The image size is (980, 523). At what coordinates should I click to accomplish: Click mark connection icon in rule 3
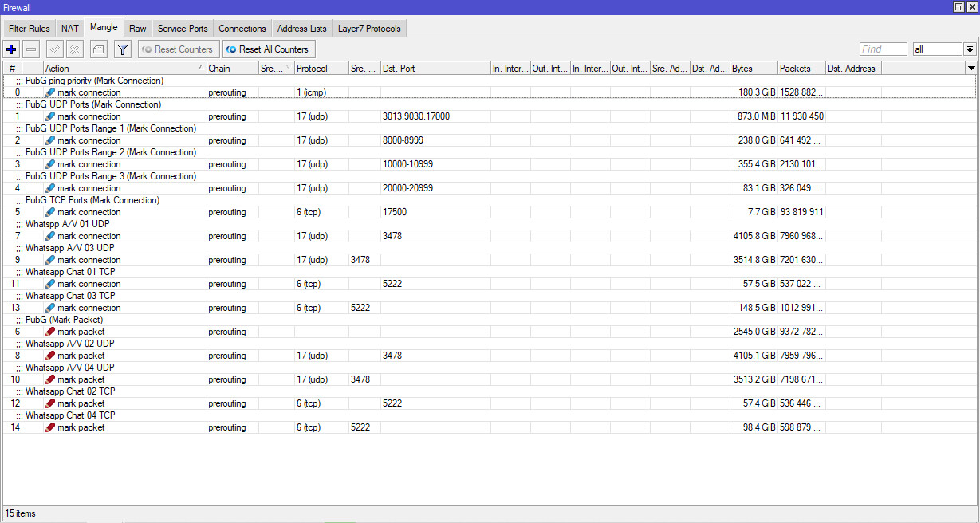click(50, 164)
